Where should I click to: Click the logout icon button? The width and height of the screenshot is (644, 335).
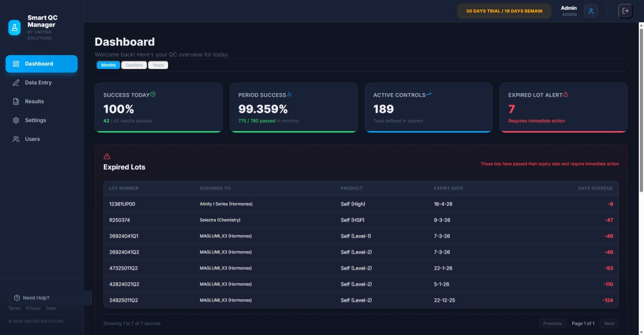coord(625,11)
